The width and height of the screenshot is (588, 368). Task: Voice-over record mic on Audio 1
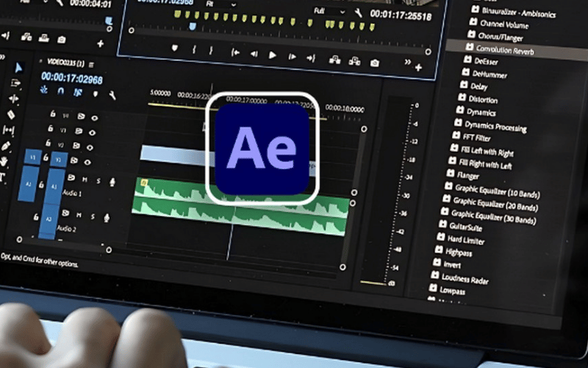tap(112, 182)
